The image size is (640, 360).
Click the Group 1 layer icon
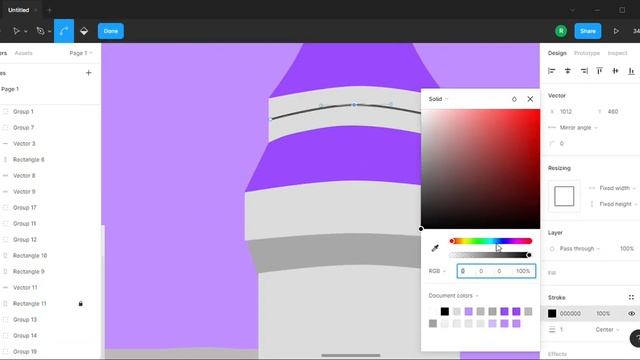5,111
